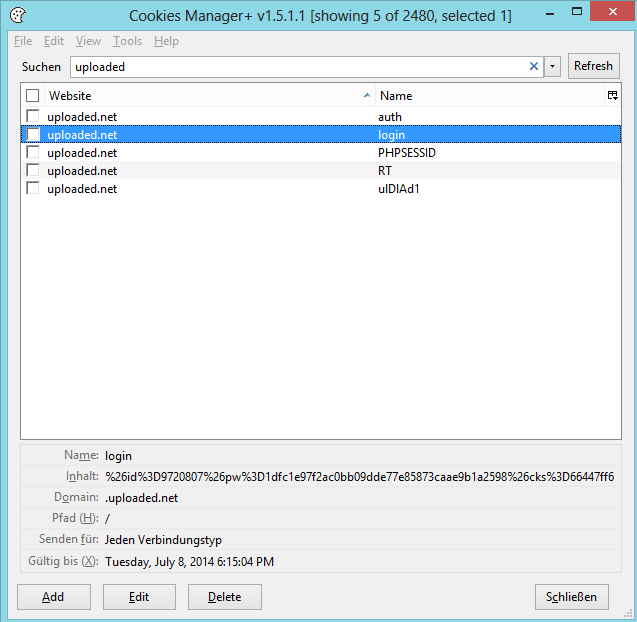The height and width of the screenshot is (622, 637).
Task: Click the Refresh button
Action: pyautogui.click(x=594, y=66)
